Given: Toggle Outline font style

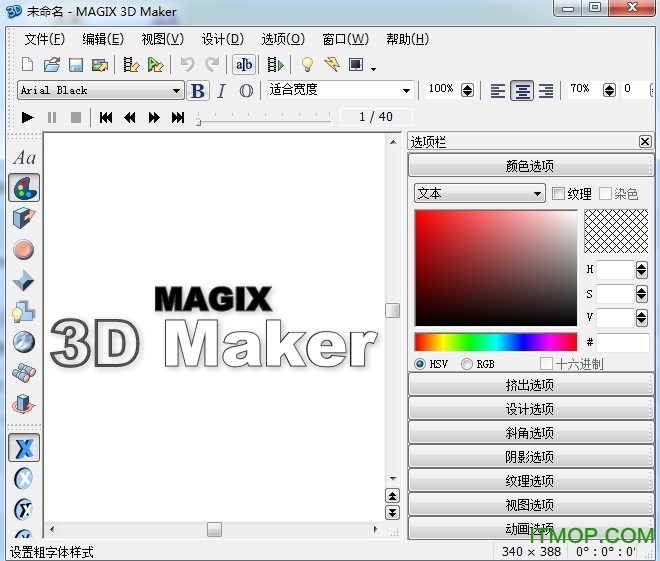Looking at the screenshot, I should coord(246,90).
